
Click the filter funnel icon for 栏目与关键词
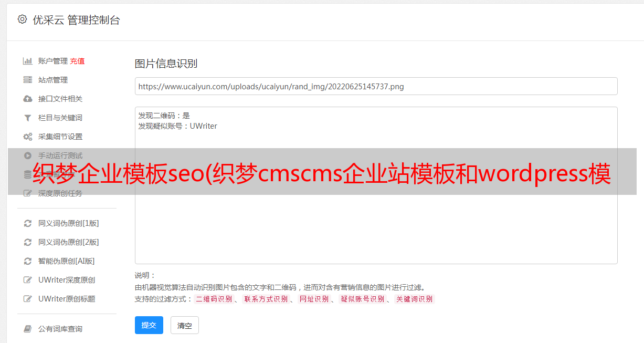pyautogui.click(x=28, y=118)
